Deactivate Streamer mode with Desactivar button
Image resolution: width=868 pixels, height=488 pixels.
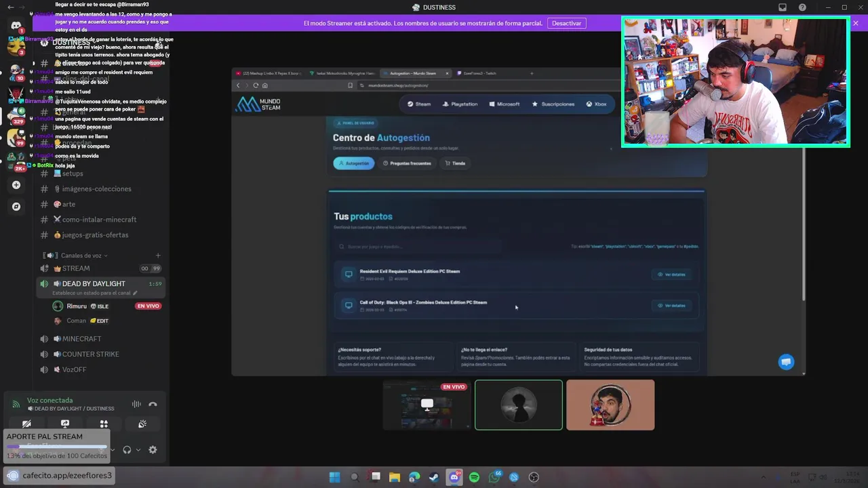[566, 23]
